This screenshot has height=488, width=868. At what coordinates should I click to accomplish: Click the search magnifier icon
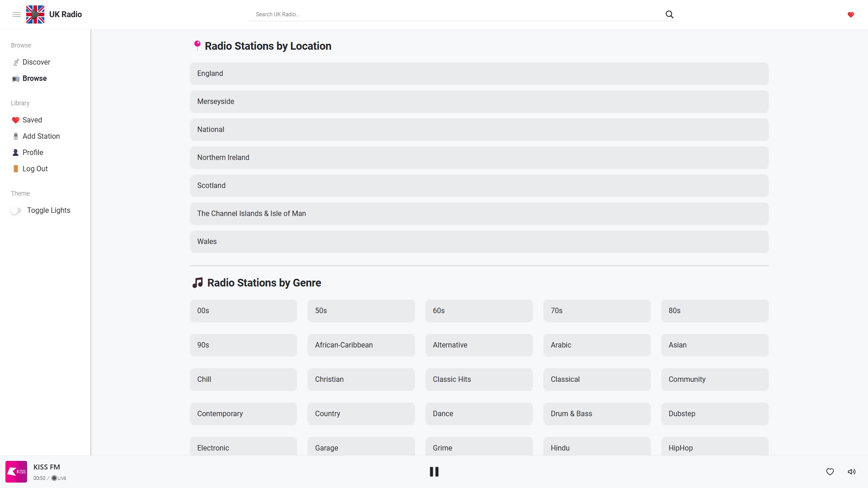pyautogui.click(x=669, y=14)
